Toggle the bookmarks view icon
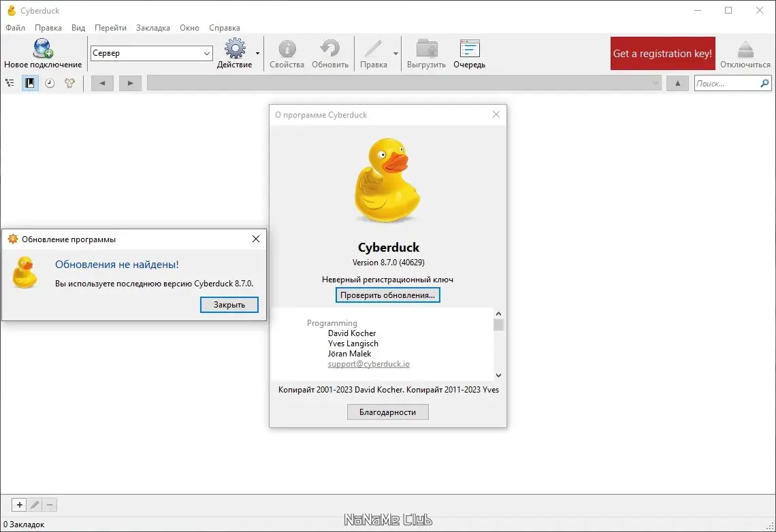The width and height of the screenshot is (776, 532). (30, 83)
